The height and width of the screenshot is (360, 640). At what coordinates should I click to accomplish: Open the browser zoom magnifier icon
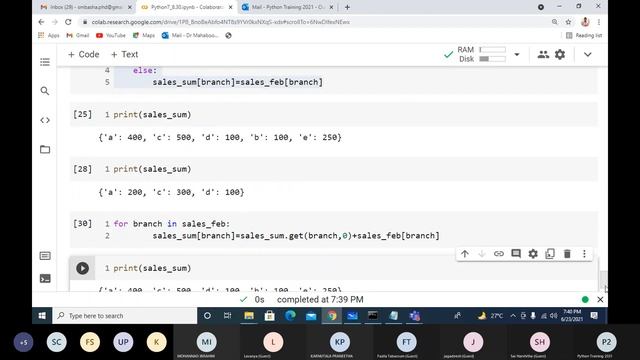click(554, 22)
